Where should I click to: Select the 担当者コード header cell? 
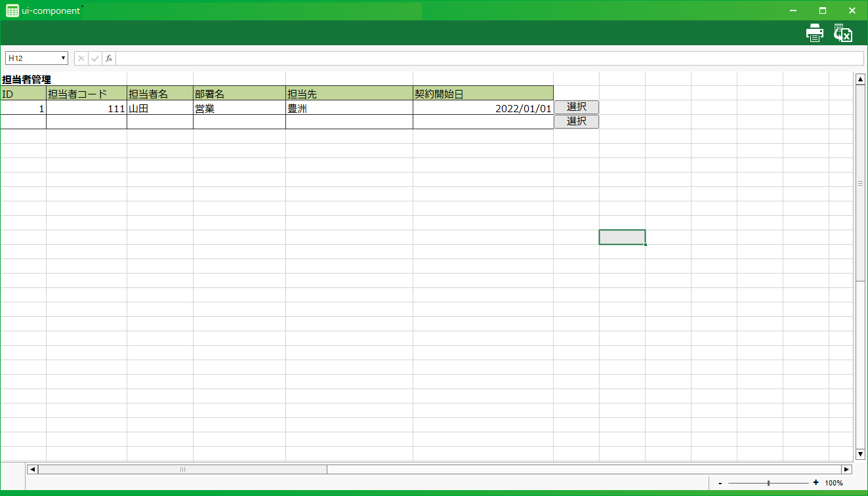click(87, 93)
